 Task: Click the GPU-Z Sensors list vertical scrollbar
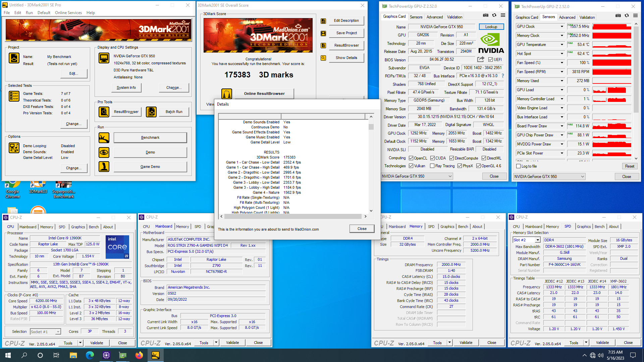[x=636, y=90]
